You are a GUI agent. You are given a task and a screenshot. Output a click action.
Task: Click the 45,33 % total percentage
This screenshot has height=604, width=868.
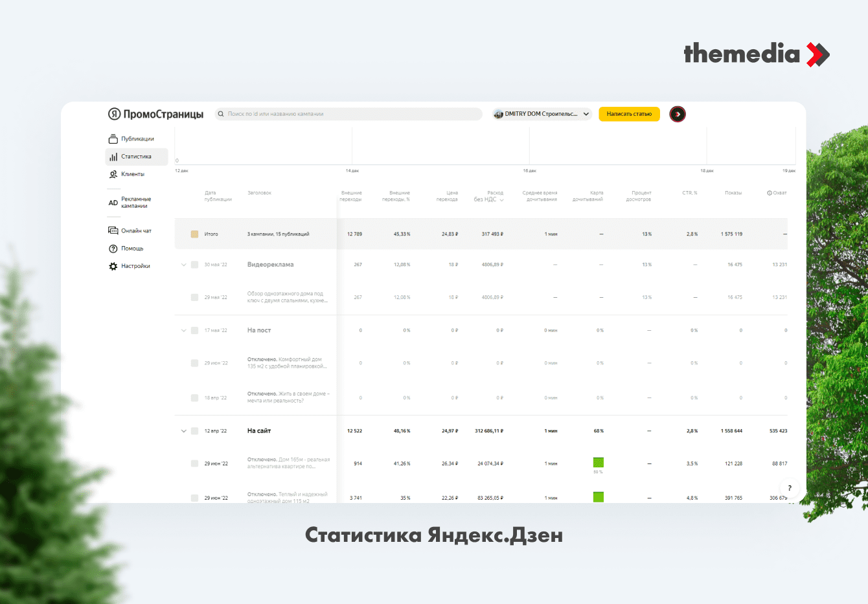point(402,234)
